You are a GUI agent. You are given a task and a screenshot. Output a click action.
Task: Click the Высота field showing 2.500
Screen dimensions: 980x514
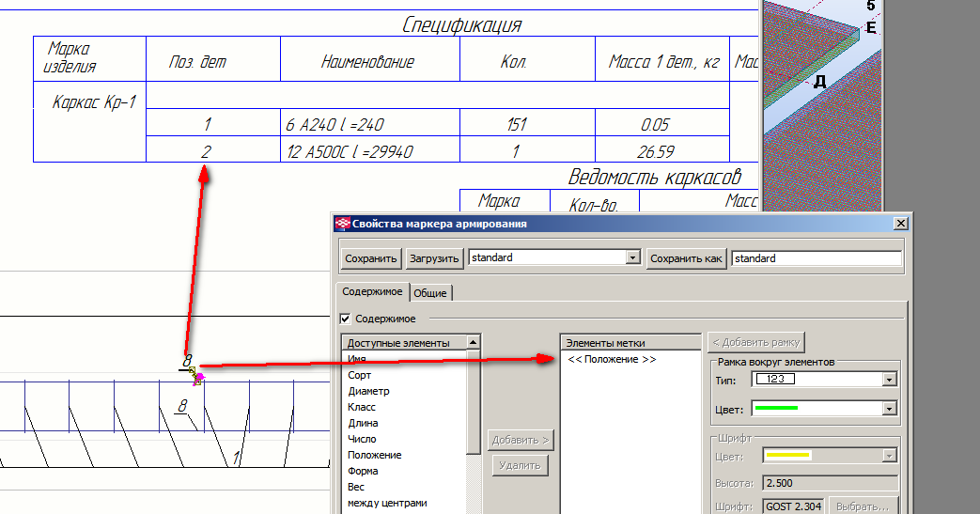[x=831, y=483]
